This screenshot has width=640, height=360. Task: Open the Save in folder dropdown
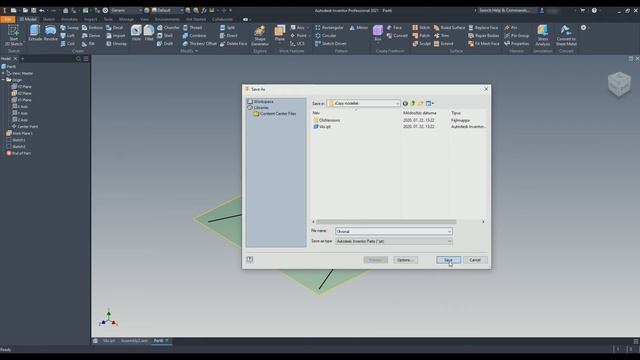pos(363,103)
